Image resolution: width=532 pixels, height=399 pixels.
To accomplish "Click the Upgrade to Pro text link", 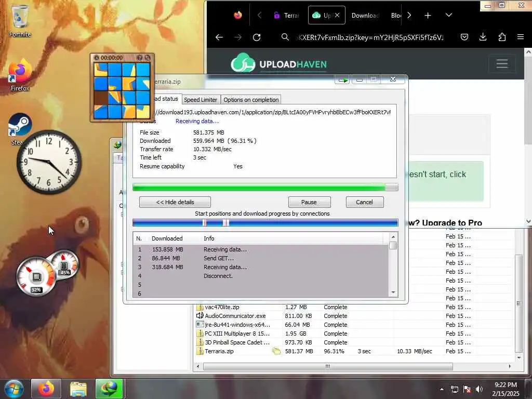I will [x=452, y=223].
